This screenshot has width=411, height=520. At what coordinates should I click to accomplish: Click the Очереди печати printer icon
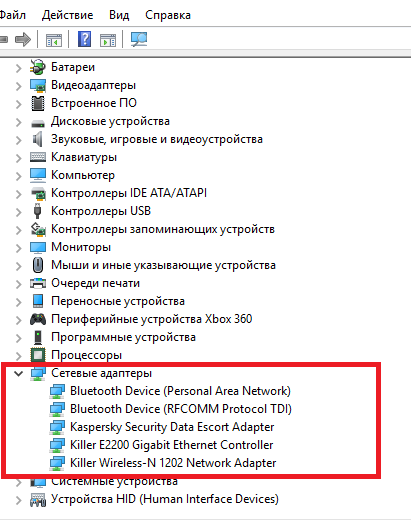pyautogui.click(x=38, y=283)
